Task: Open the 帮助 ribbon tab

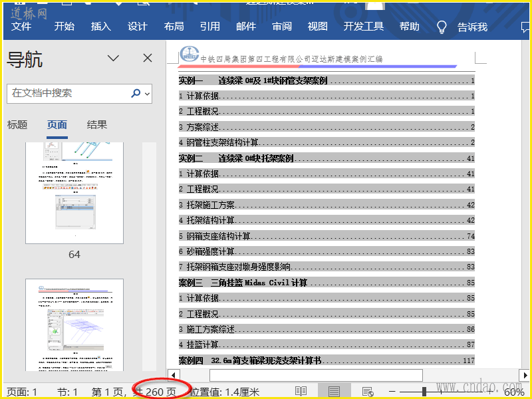Action: [409, 27]
